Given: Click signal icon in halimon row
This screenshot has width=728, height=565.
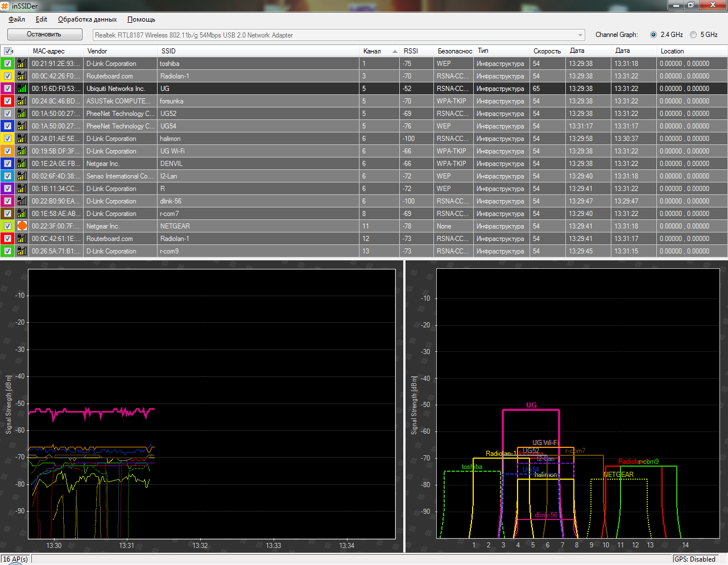Looking at the screenshot, I should tap(22, 139).
